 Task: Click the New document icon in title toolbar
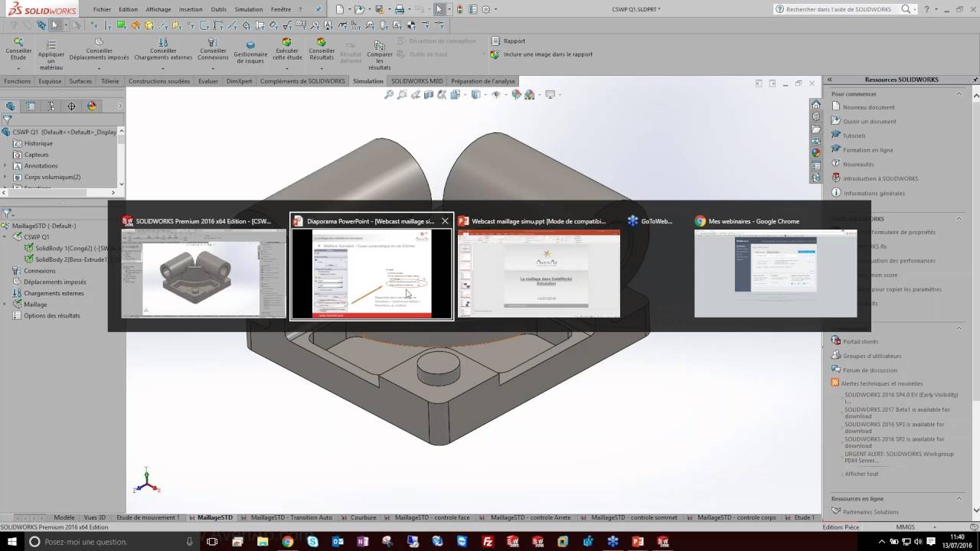340,9
